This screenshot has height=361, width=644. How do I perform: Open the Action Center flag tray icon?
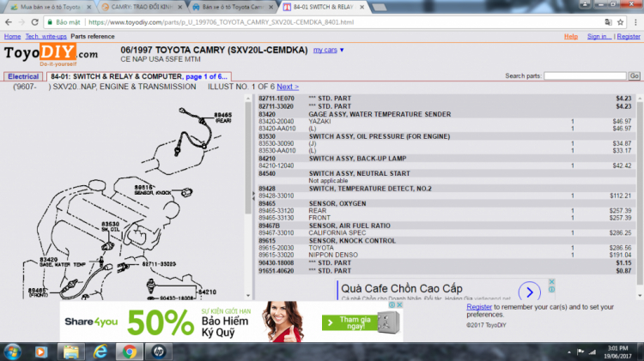point(580,352)
